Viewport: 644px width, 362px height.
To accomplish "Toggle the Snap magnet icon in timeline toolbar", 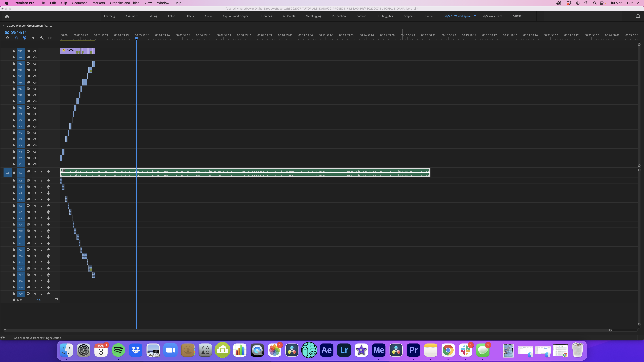I will 16,38.
